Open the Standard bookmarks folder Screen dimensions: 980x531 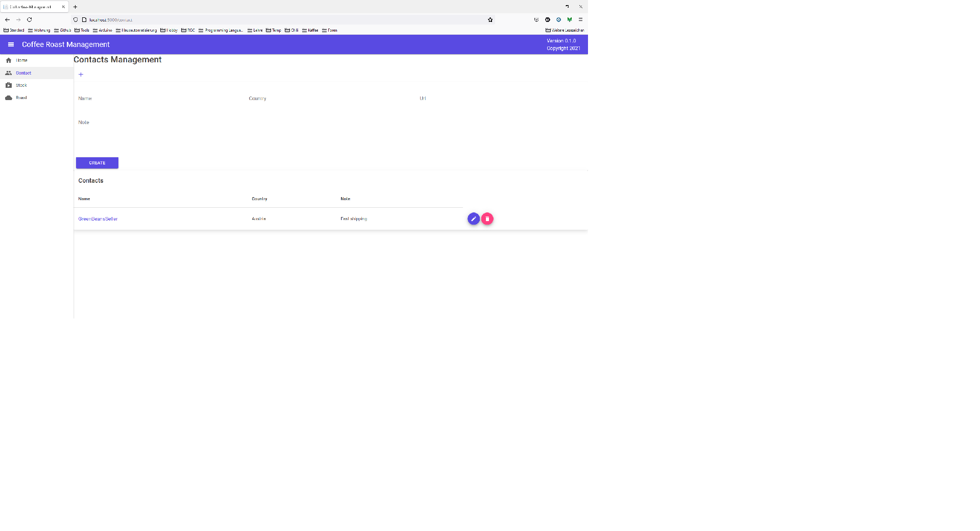pos(14,30)
